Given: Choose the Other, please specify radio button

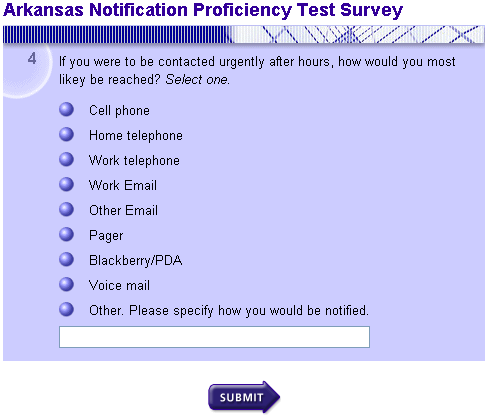Looking at the screenshot, I should click(66, 309).
